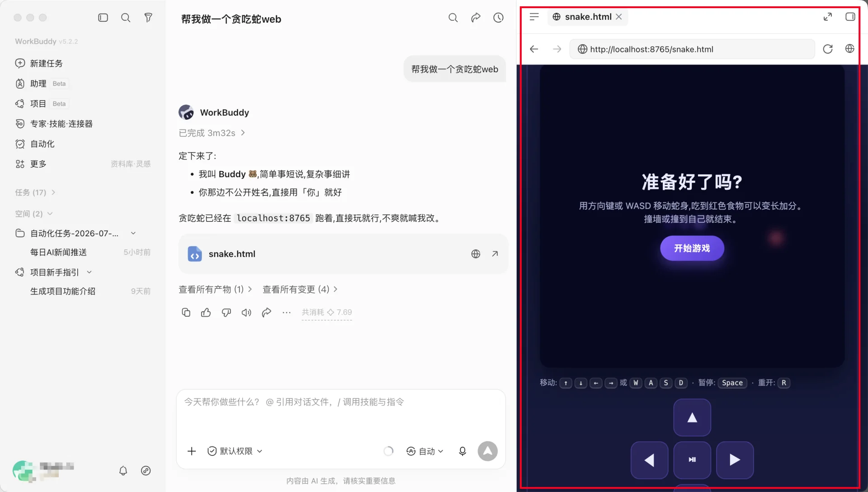Image resolution: width=868 pixels, height=492 pixels.
Task: Go forward in preview browser
Action: pyautogui.click(x=557, y=49)
